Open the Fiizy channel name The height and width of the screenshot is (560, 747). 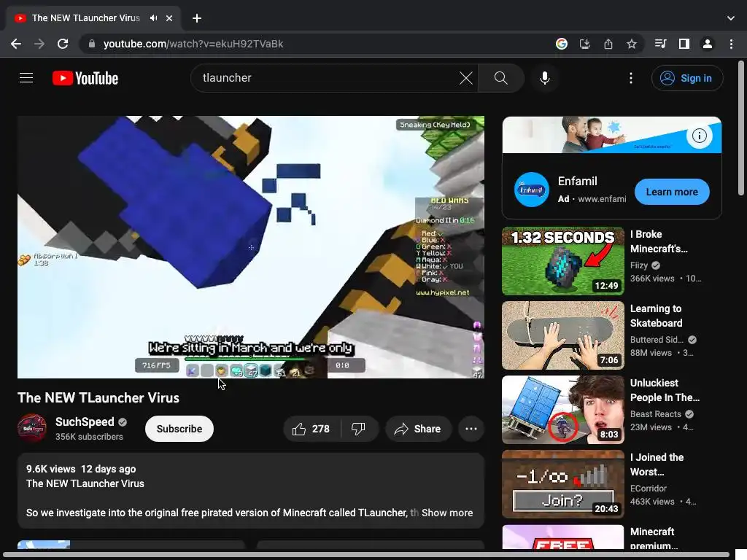tap(639, 265)
